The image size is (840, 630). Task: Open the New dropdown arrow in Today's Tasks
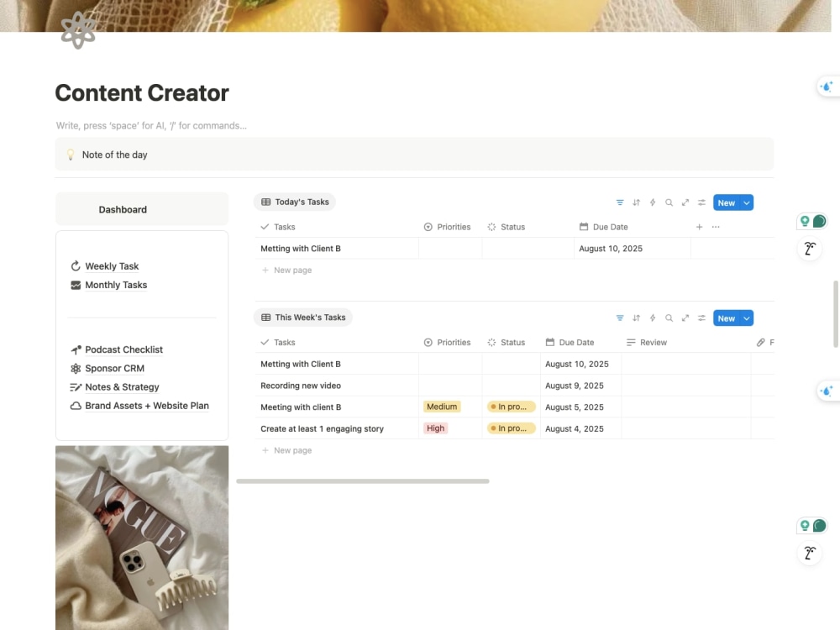click(747, 202)
